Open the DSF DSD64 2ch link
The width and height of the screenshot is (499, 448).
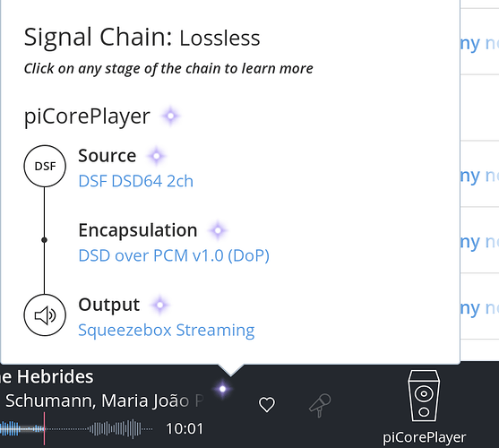coord(136,181)
